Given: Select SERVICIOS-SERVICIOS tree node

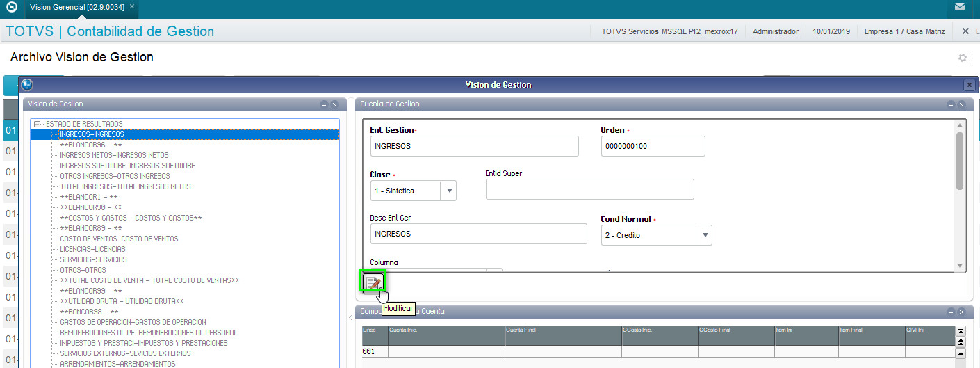Looking at the screenshot, I should 93,259.
